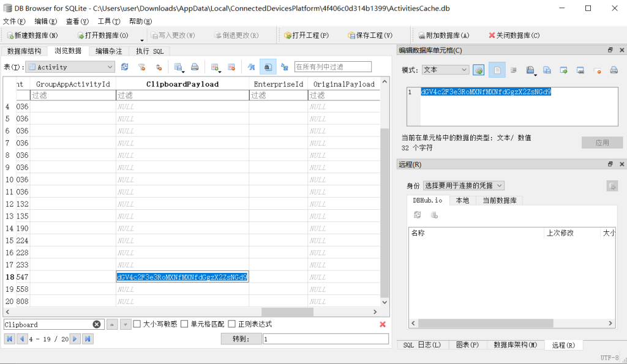This screenshot has width=627, height=364.
Task: Click the 打开工程(P) button
Action: (306, 35)
